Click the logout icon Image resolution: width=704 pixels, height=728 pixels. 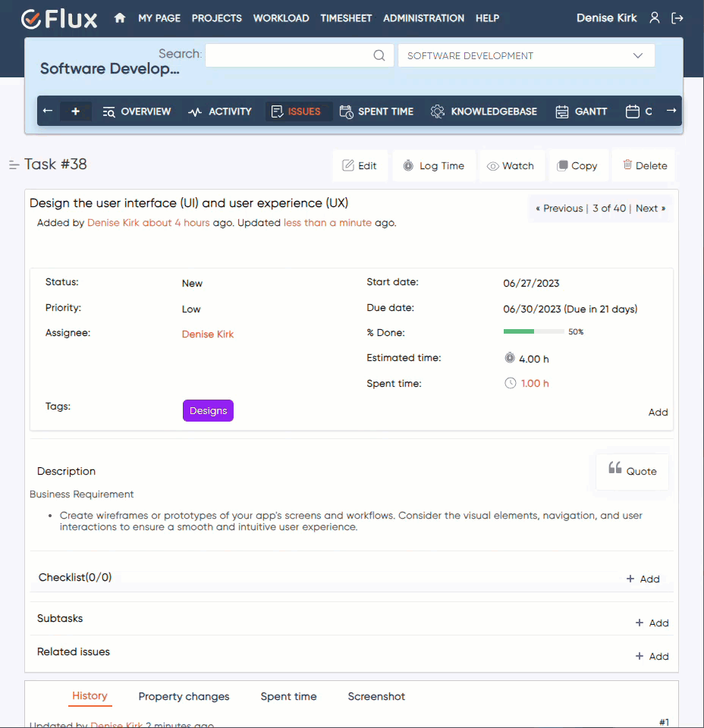coord(677,18)
